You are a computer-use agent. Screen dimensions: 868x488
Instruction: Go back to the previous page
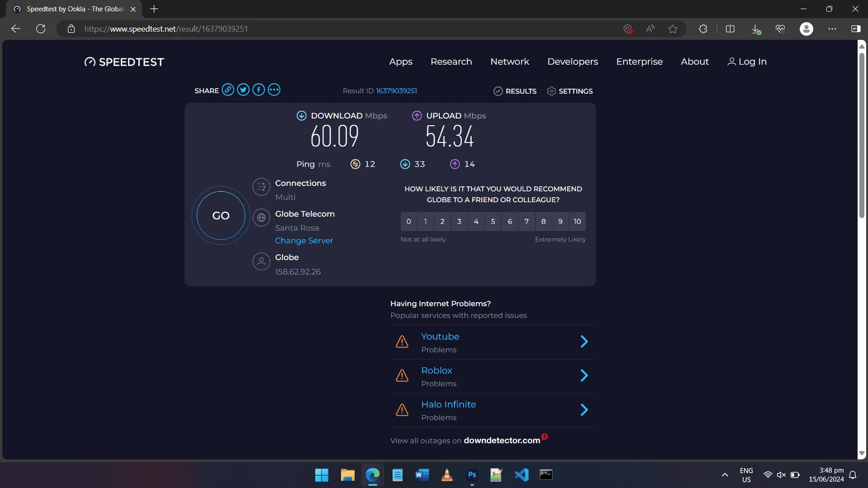click(16, 29)
